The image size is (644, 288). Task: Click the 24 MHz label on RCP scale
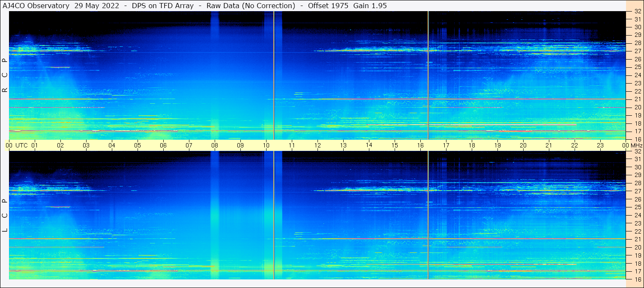click(x=637, y=75)
